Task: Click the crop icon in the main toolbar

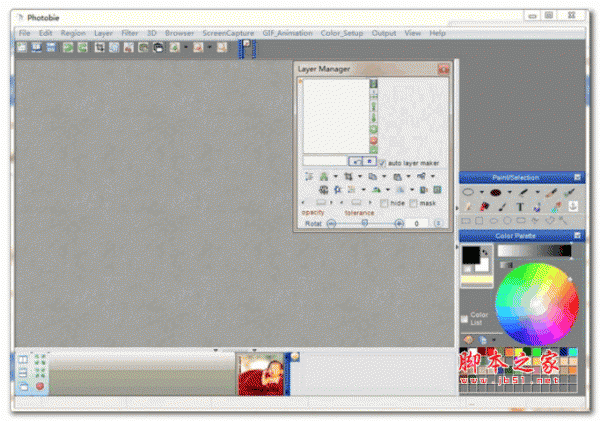Action: pyautogui.click(x=99, y=47)
